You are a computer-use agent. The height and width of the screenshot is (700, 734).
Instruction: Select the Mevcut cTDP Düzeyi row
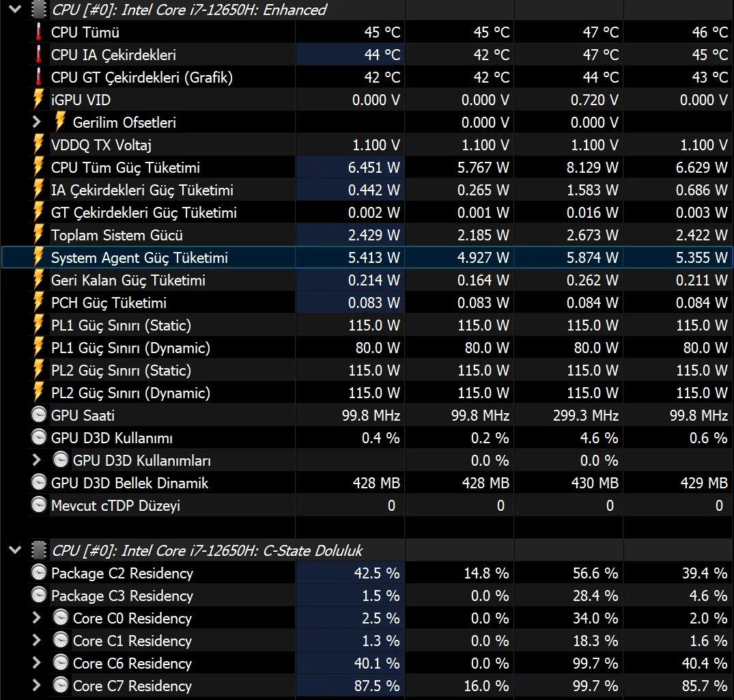[115, 505]
